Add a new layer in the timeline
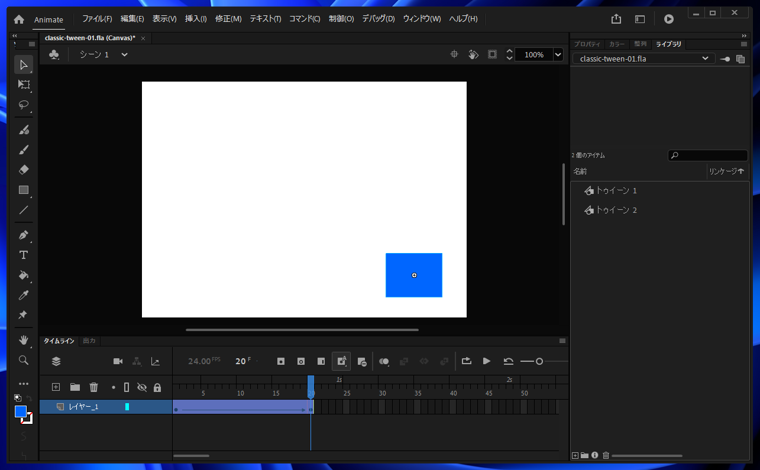The height and width of the screenshot is (470, 760). pyautogui.click(x=56, y=388)
